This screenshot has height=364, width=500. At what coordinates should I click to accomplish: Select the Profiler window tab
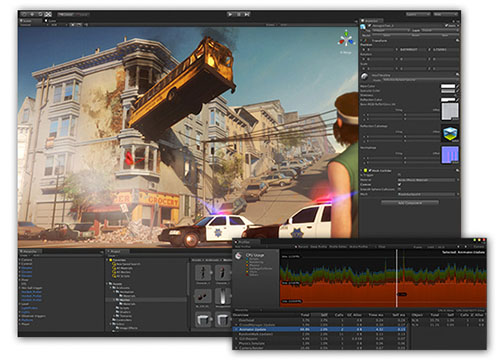(246, 242)
